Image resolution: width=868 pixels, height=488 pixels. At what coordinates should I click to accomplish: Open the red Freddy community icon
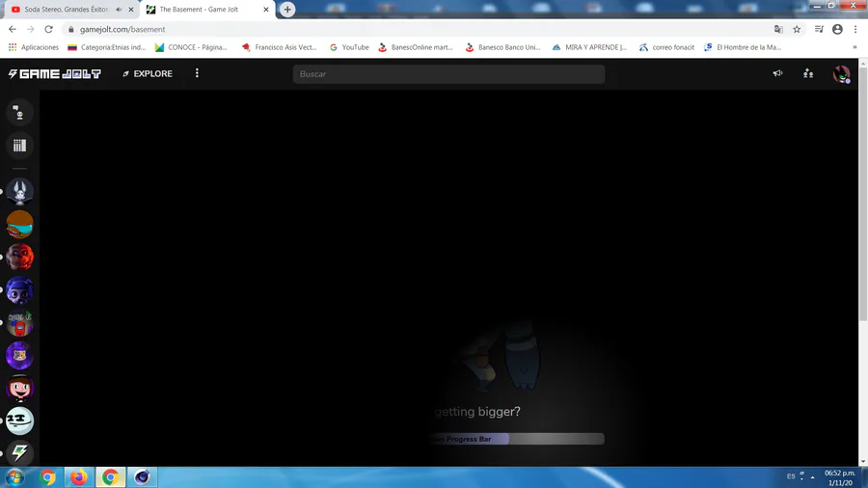point(19,257)
